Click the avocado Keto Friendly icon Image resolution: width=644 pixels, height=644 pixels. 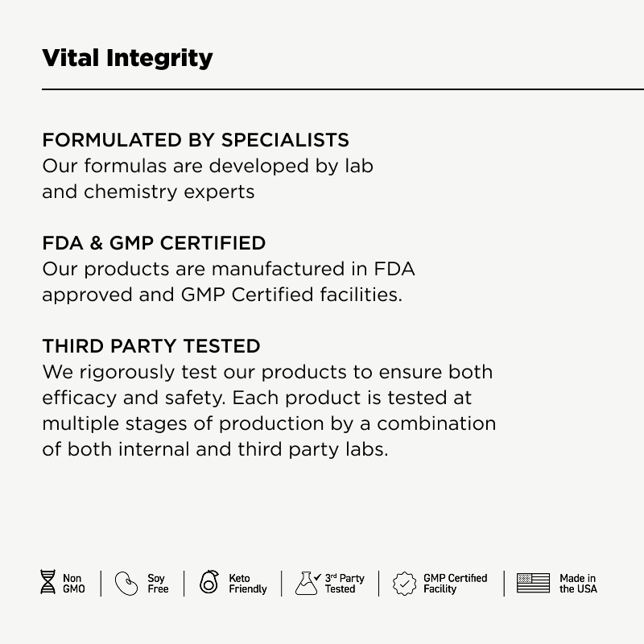[209, 583]
